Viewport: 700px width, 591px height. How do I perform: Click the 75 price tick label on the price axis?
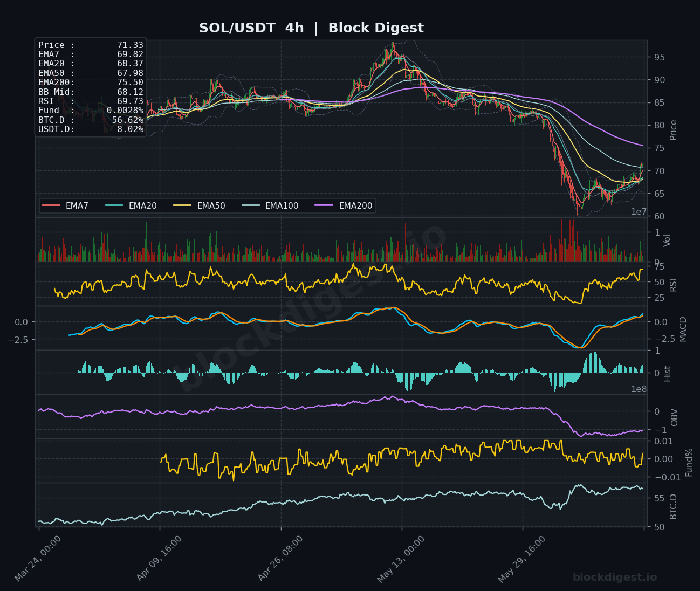[659, 148]
